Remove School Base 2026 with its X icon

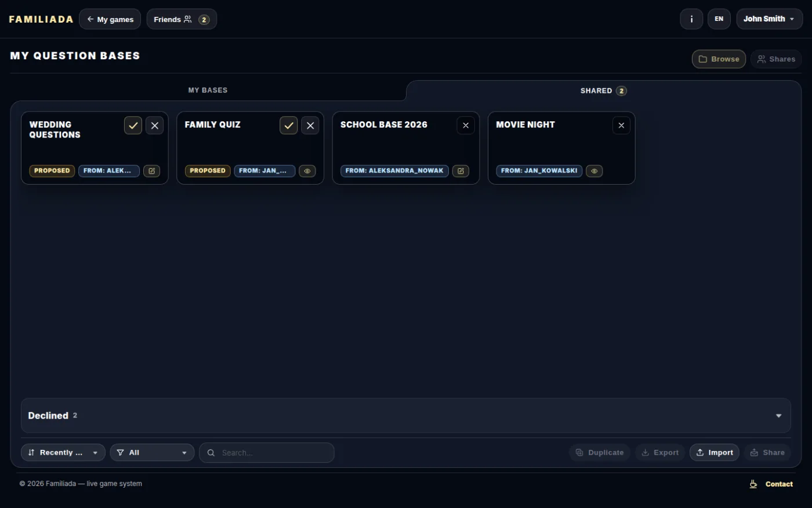[466, 125]
